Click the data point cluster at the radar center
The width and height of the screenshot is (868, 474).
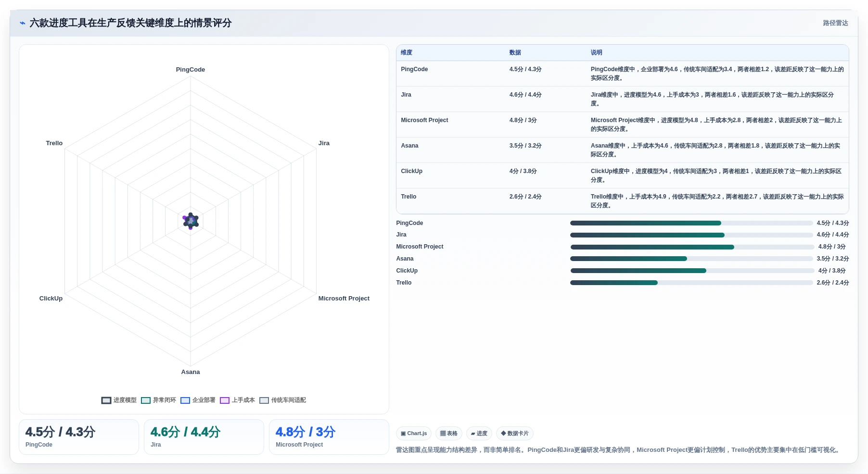191,221
